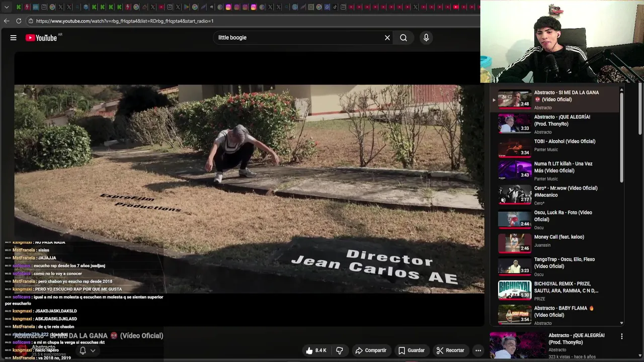Reload the page in the browser
Image resolution: width=644 pixels, height=362 pixels.
19,21
